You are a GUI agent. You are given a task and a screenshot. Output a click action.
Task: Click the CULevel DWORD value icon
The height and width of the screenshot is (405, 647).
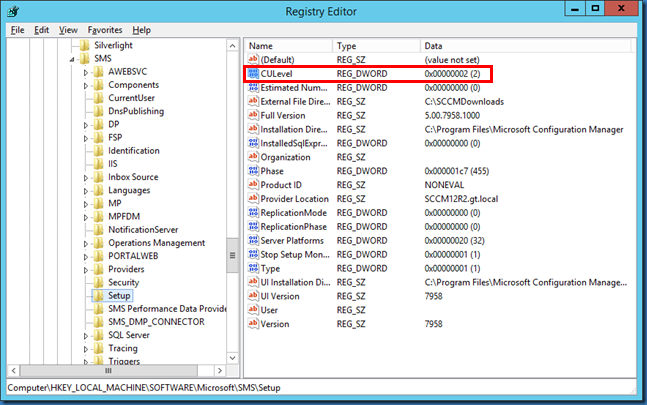[253, 73]
